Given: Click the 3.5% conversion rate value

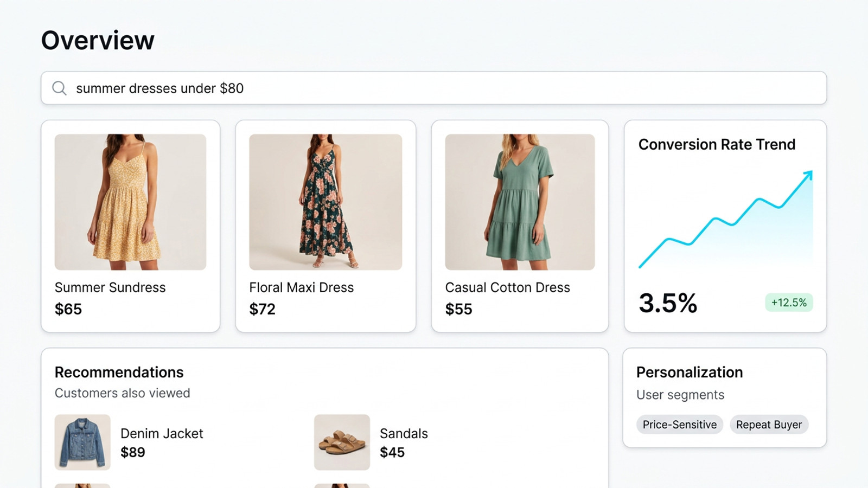Looking at the screenshot, I should pos(668,303).
